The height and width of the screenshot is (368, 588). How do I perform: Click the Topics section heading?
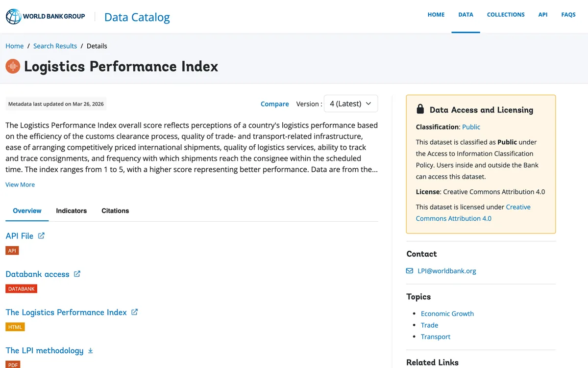pyautogui.click(x=418, y=296)
